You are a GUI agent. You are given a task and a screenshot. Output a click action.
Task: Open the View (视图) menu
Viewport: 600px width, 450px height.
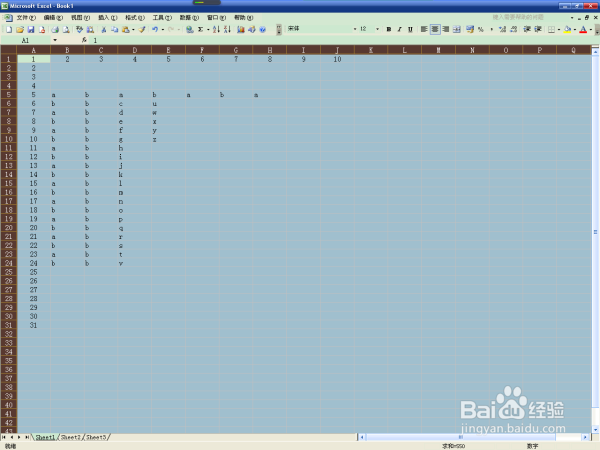[80, 18]
